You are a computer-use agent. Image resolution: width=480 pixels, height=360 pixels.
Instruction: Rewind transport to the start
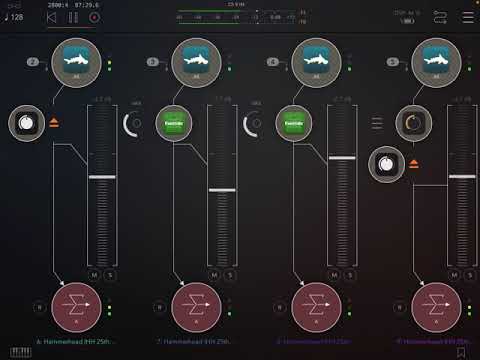pos(52,17)
